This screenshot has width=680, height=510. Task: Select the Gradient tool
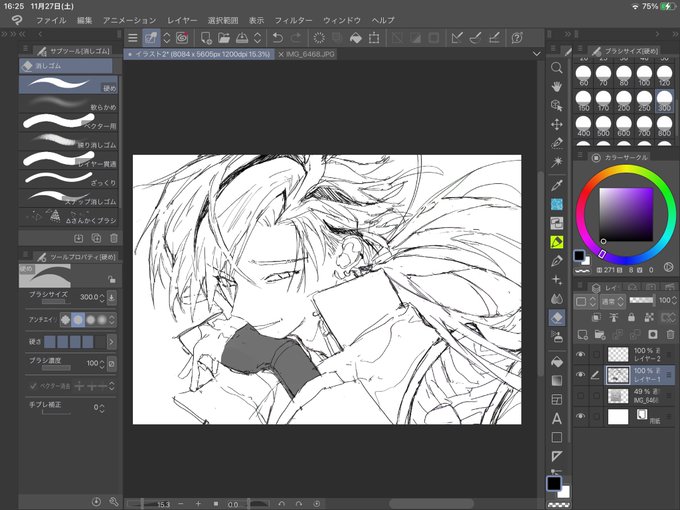coord(556,380)
